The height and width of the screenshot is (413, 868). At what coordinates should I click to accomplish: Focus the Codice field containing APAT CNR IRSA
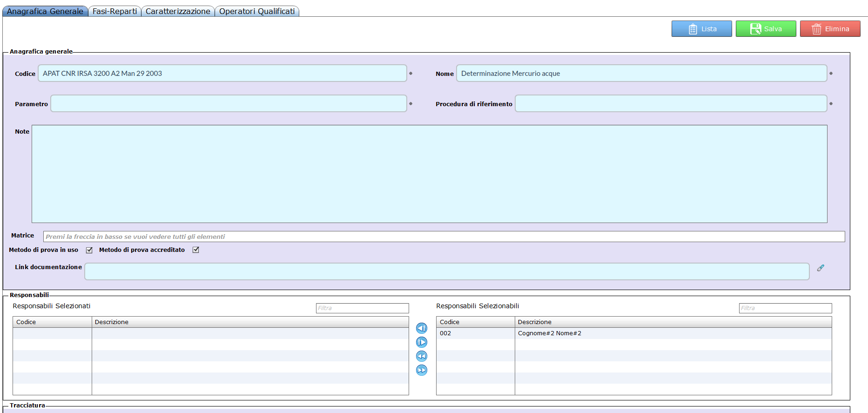[222, 74]
